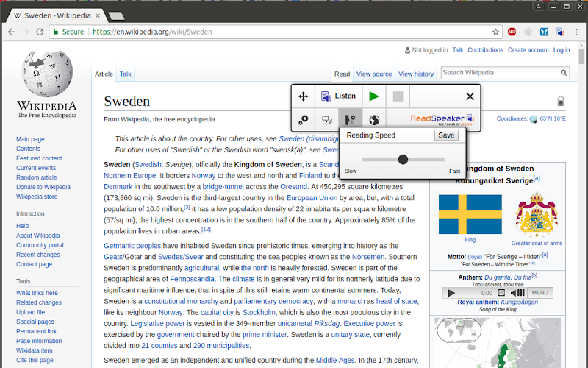The width and height of the screenshot is (588, 368).
Task: Open the European Union link
Action: (312, 197)
